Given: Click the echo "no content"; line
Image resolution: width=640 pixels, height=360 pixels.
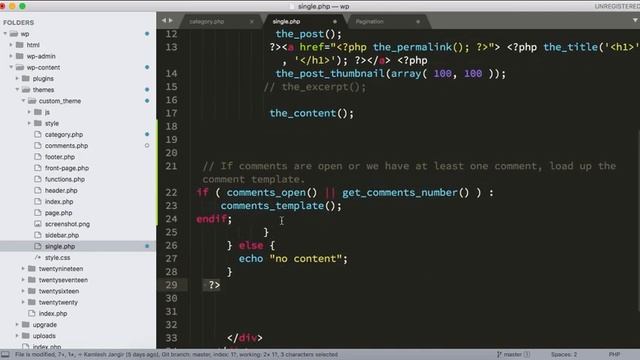Looking at the screenshot, I should [x=293, y=259].
